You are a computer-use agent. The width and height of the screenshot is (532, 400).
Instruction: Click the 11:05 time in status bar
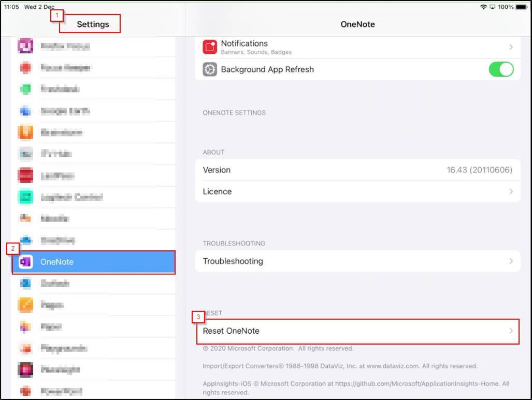click(x=11, y=7)
